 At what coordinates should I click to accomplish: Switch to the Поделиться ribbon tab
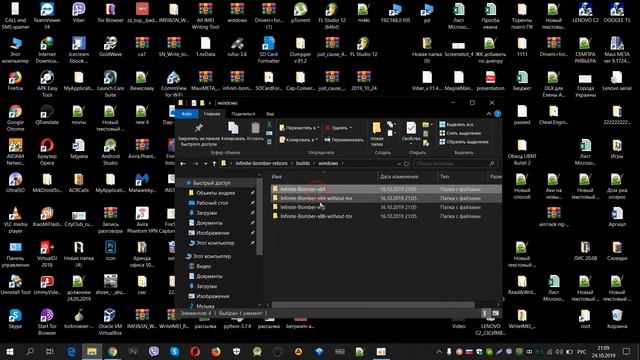tap(243, 114)
